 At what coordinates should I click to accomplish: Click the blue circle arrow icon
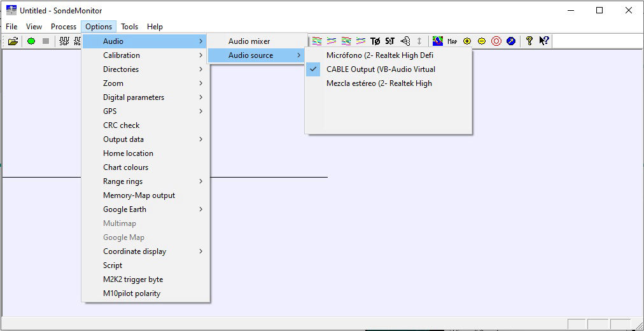coord(510,41)
